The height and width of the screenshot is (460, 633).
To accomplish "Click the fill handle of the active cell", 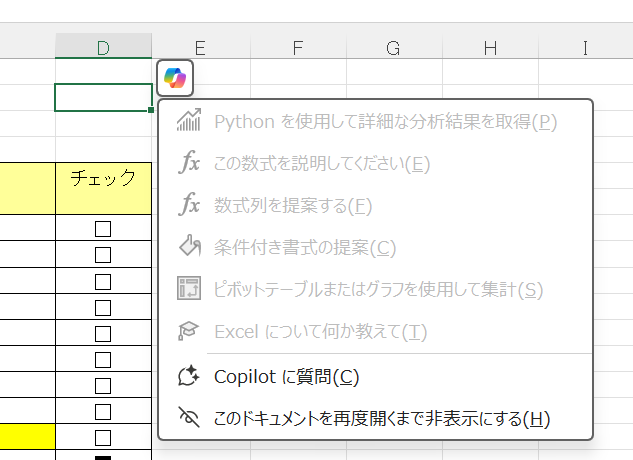I will click(151, 110).
